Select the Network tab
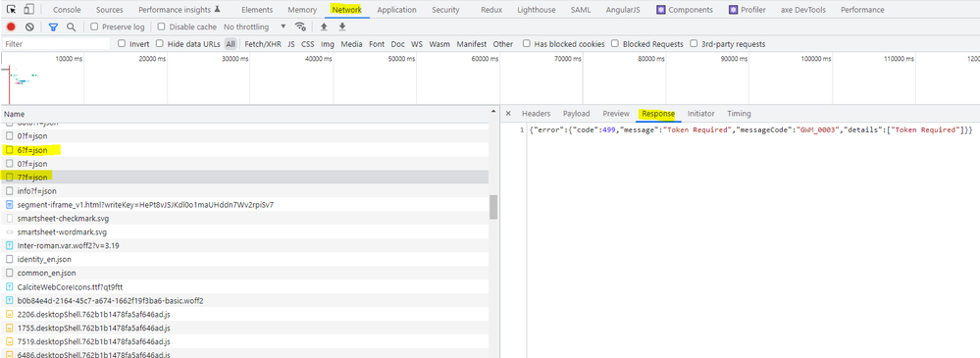 click(x=347, y=10)
